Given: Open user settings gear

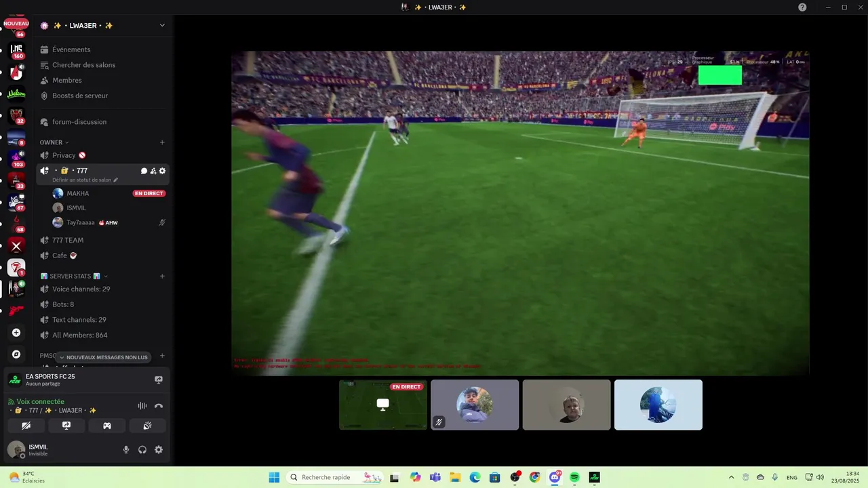Looking at the screenshot, I should (159, 449).
